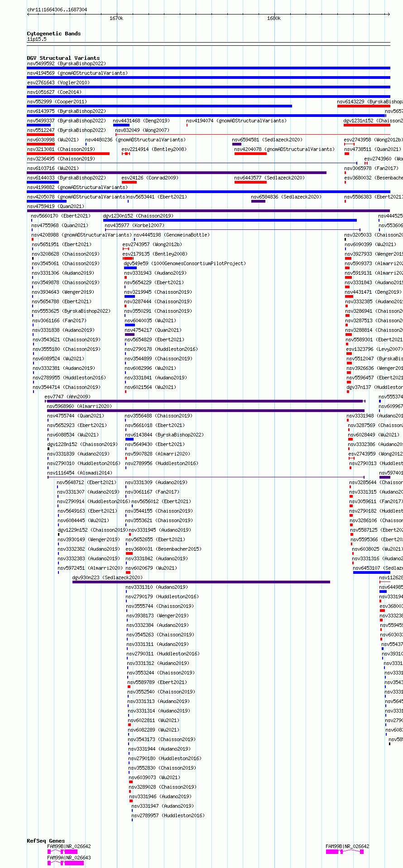Select nsv4204078 gnomAD variant label
This screenshot has height=868, width=403.
(x=284, y=149)
